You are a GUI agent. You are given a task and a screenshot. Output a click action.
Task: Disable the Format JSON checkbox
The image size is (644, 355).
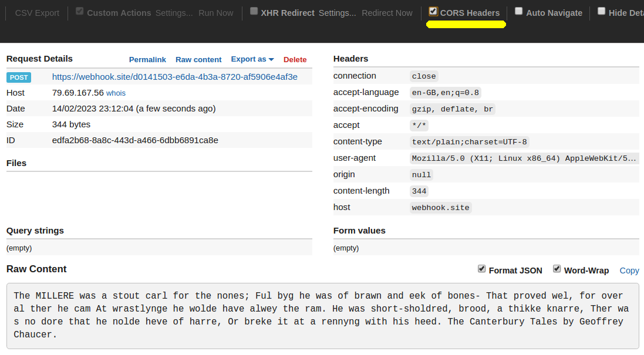(x=482, y=269)
